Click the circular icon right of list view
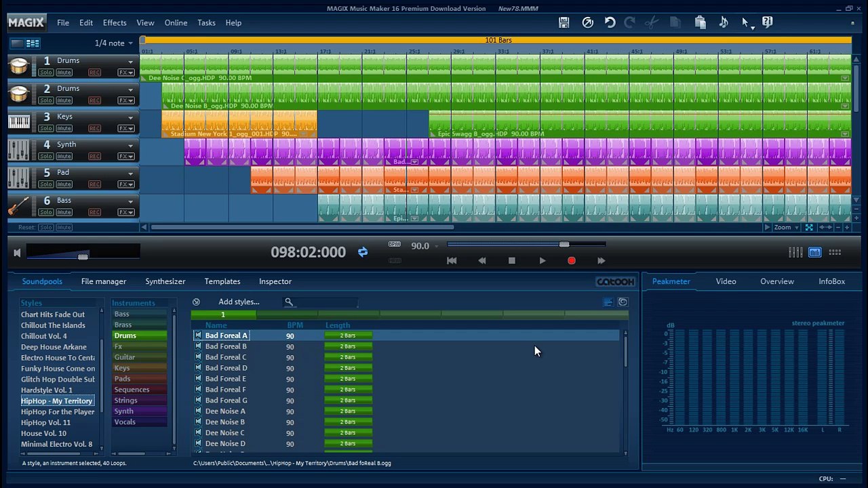868x488 pixels. [x=623, y=302]
